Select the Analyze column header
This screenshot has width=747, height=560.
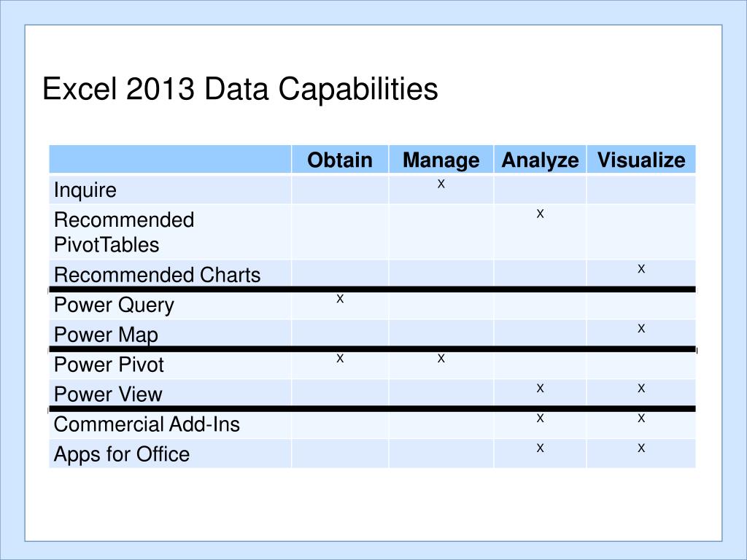point(540,160)
